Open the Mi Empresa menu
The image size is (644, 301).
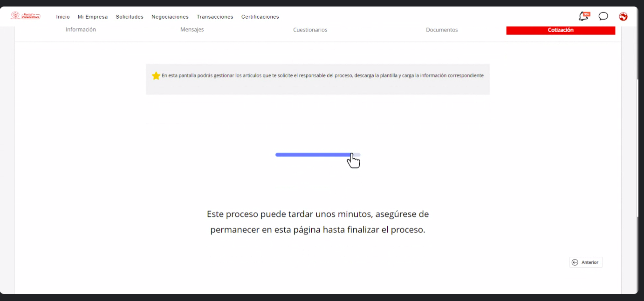coord(93,17)
